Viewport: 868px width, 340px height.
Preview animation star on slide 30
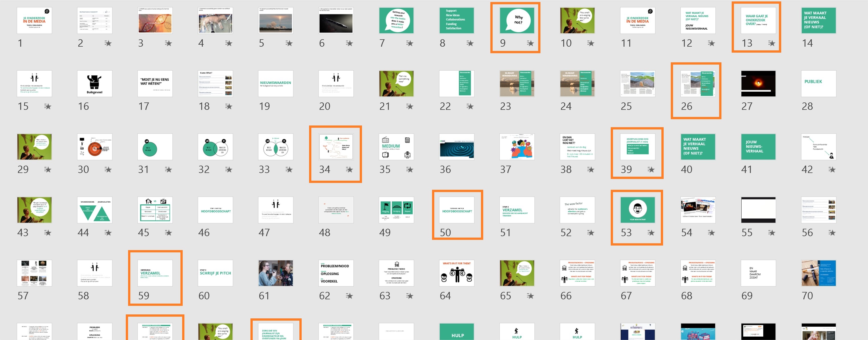click(x=108, y=170)
